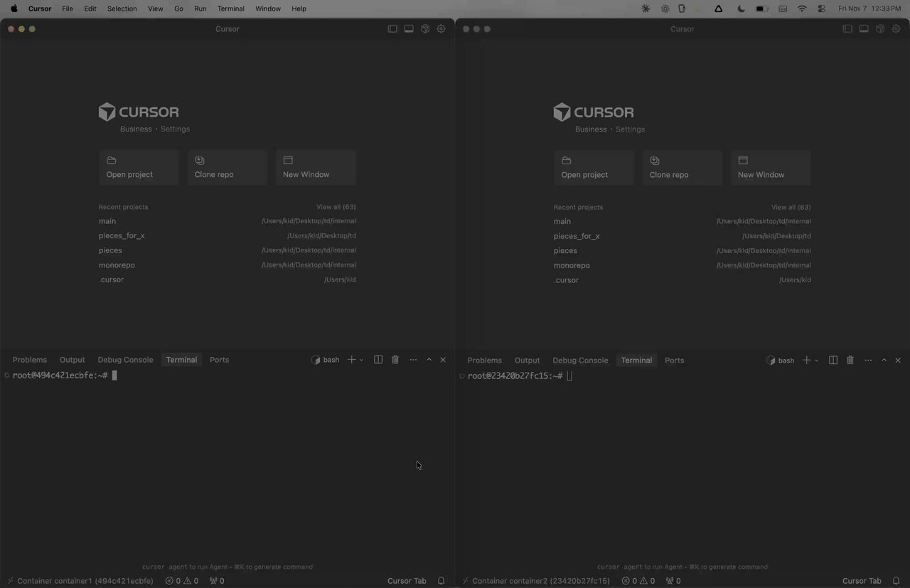Click Container container2 remote indicator in status bar

(535, 581)
